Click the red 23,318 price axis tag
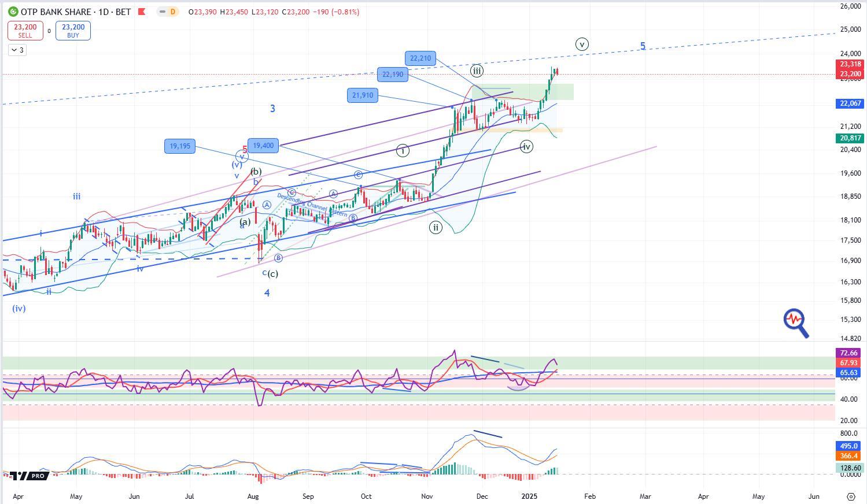The image size is (867, 504). [x=850, y=64]
